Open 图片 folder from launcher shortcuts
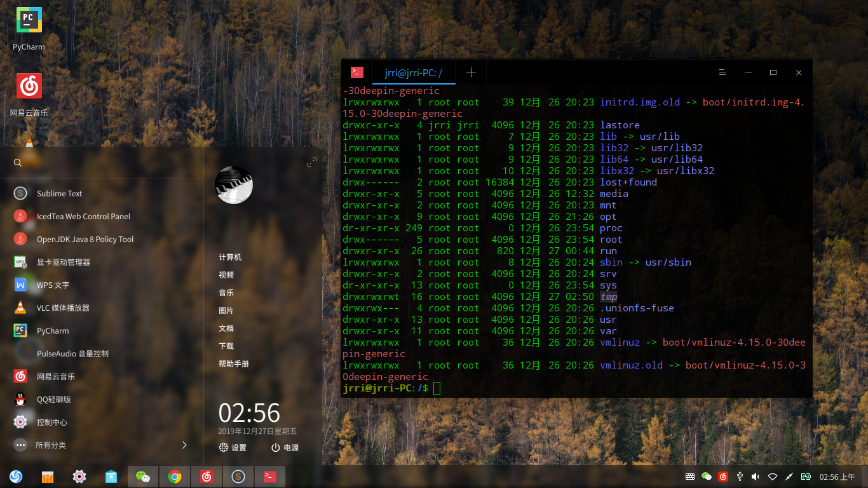This screenshot has height=488, width=868. [226, 310]
